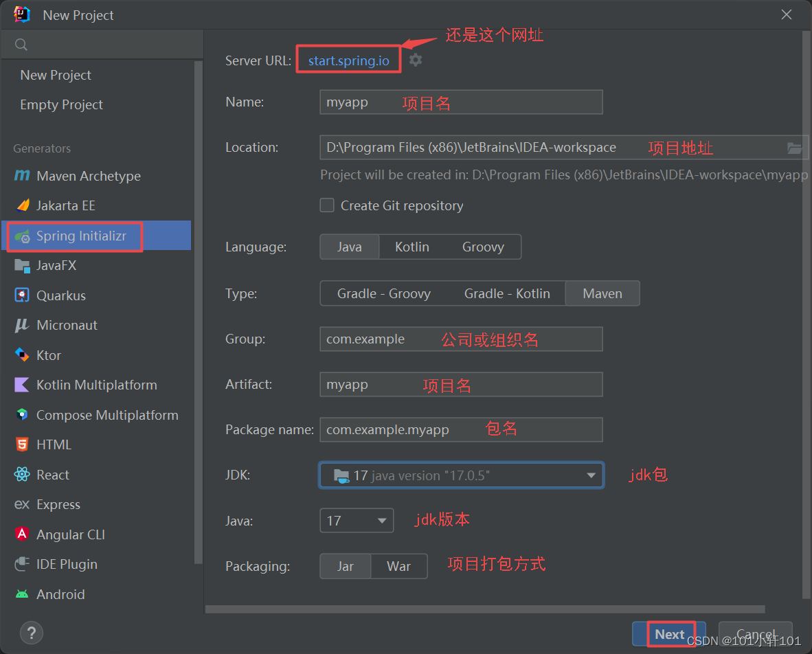This screenshot has height=654, width=812.
Task: Select JavaFX generator label
Action: point(56,266)
